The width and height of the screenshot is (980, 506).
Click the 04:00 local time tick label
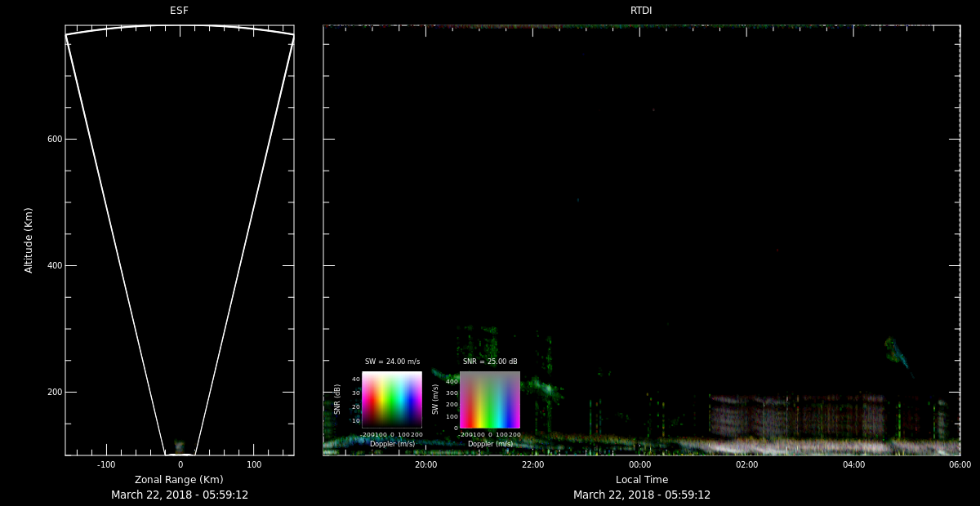point(853,464)
